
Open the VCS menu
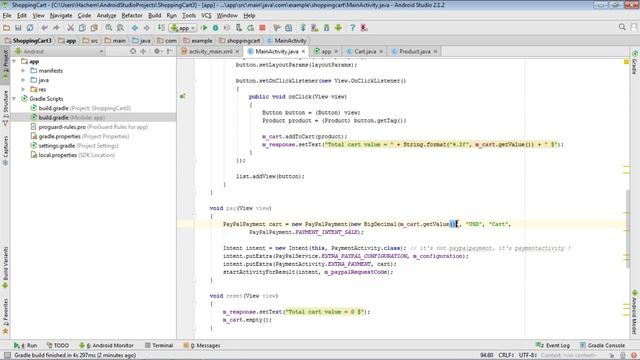(206, 16)
